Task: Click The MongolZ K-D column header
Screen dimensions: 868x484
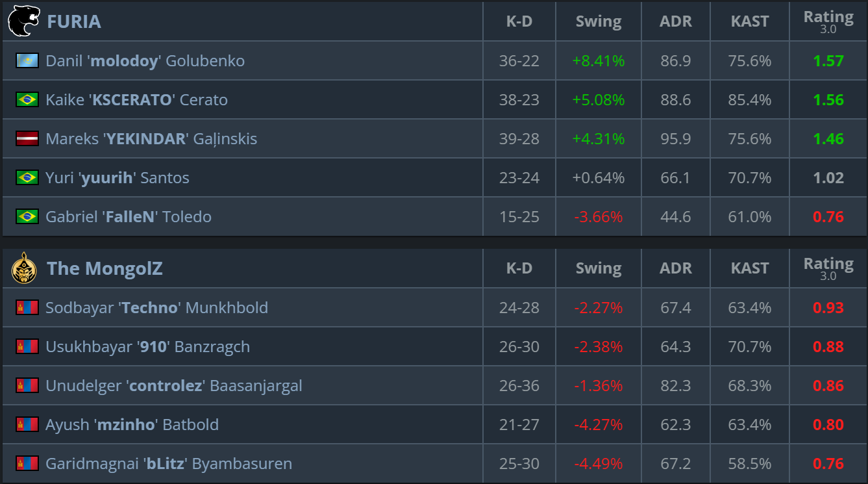Action: (x=519, y=268)
